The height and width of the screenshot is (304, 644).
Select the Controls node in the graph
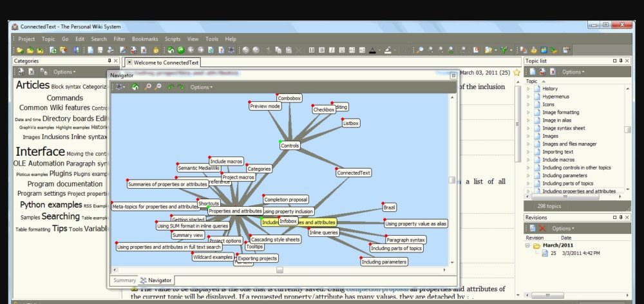click(290, 146)
